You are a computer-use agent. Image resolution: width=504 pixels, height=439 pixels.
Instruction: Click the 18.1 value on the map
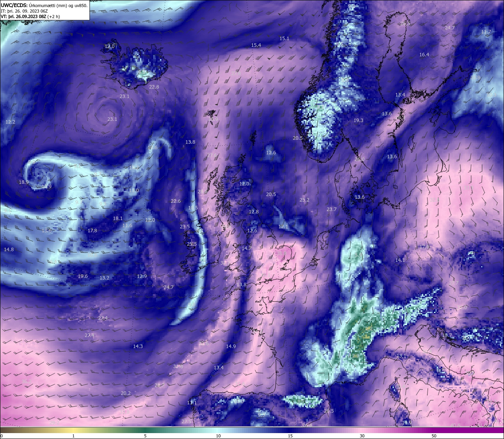pyautogui.click(x=118, y=219)
